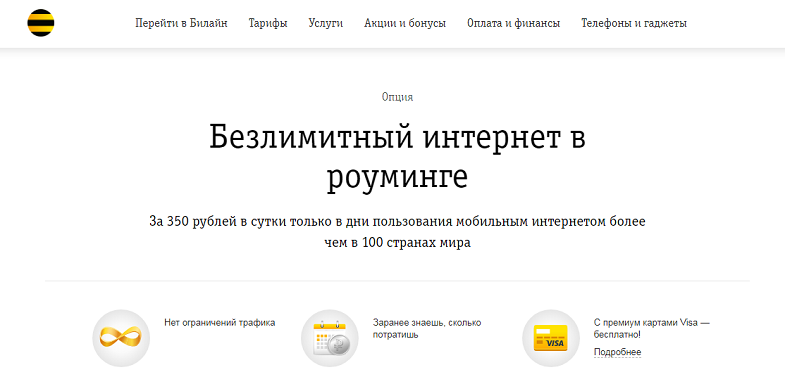Click the Опция label above heading
The width and height of the screenshot is (785, 384).
coord(398,97)
